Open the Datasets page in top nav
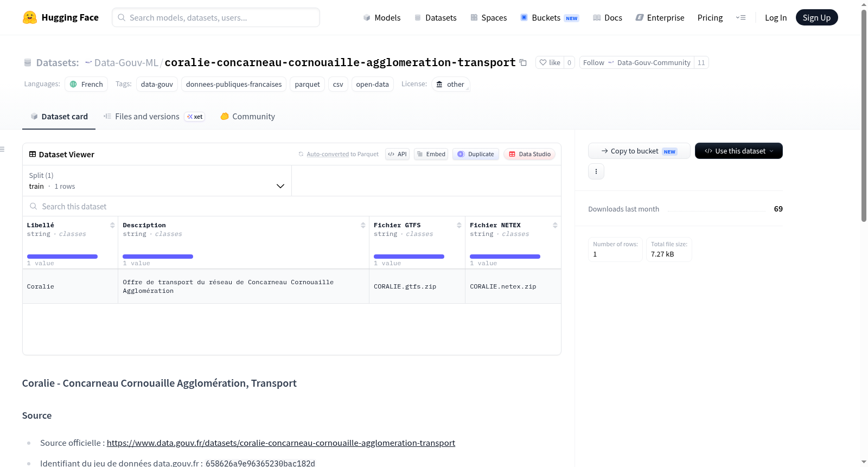 point(436,17)
